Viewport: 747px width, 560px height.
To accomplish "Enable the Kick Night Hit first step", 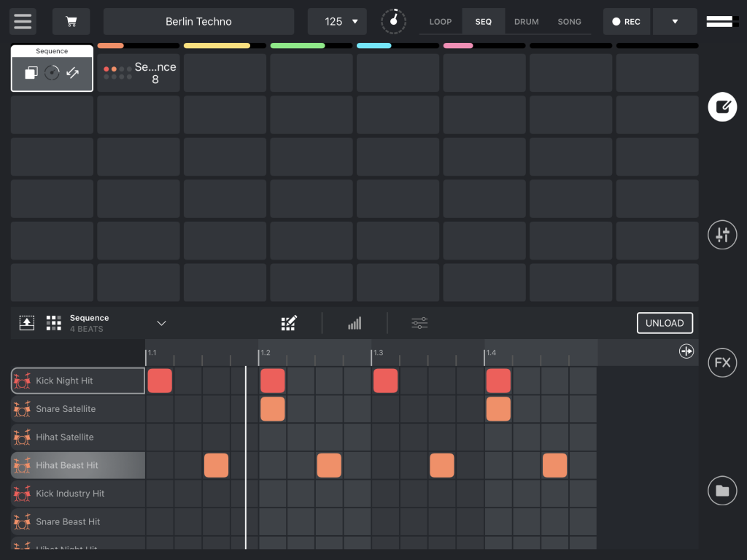I will tap(160, 381).
